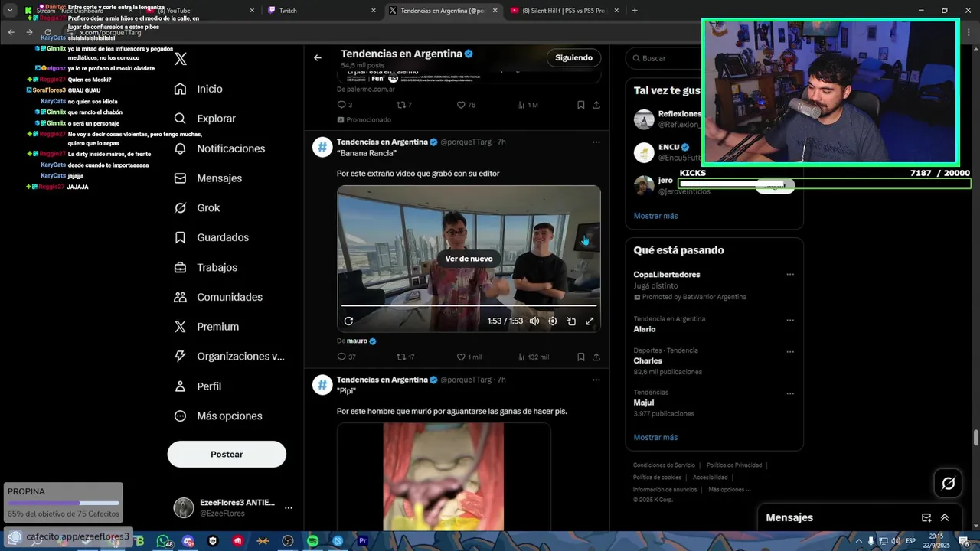
Task: Reply to the Banana Rancia post (37 replies)
Action: (346, 357)
